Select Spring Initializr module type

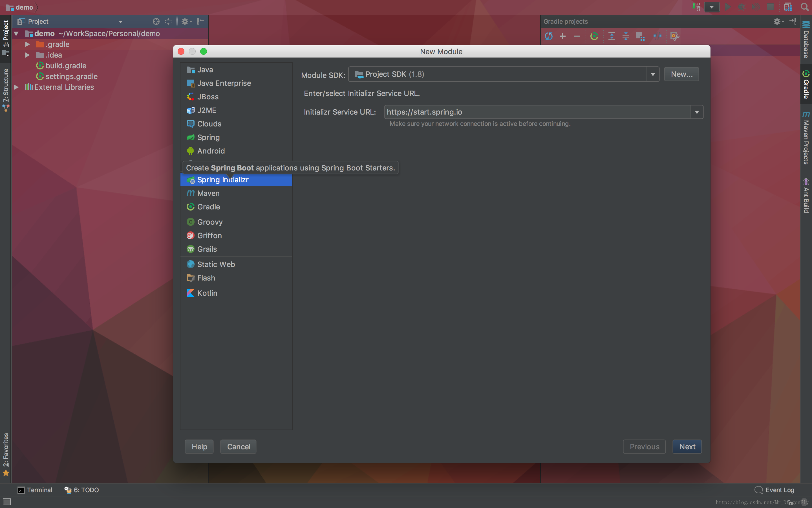[x=236, y=180]
